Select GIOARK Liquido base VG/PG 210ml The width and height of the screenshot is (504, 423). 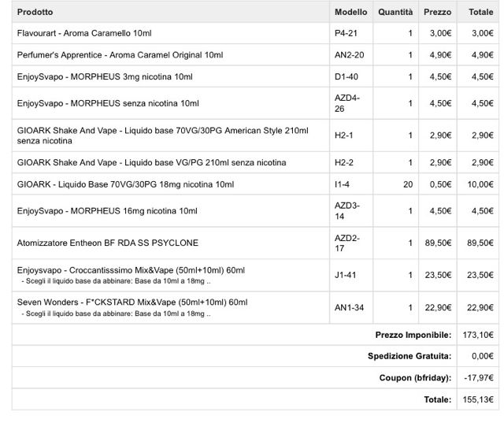pyautogui.click(x=151, y=162)
